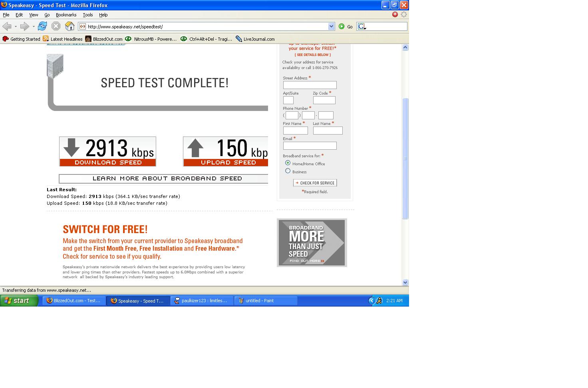The width and height of the screenshot is (588, 388).
Task: Open Back button history dropdown
Action: click(16, 26)
